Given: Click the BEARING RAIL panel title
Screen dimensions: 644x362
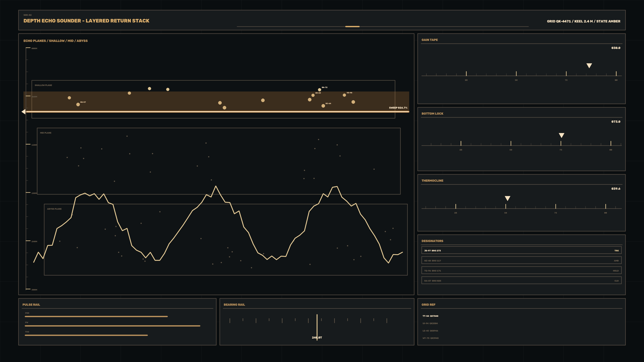Looking at the screenshot, I should tap(234, 305).
